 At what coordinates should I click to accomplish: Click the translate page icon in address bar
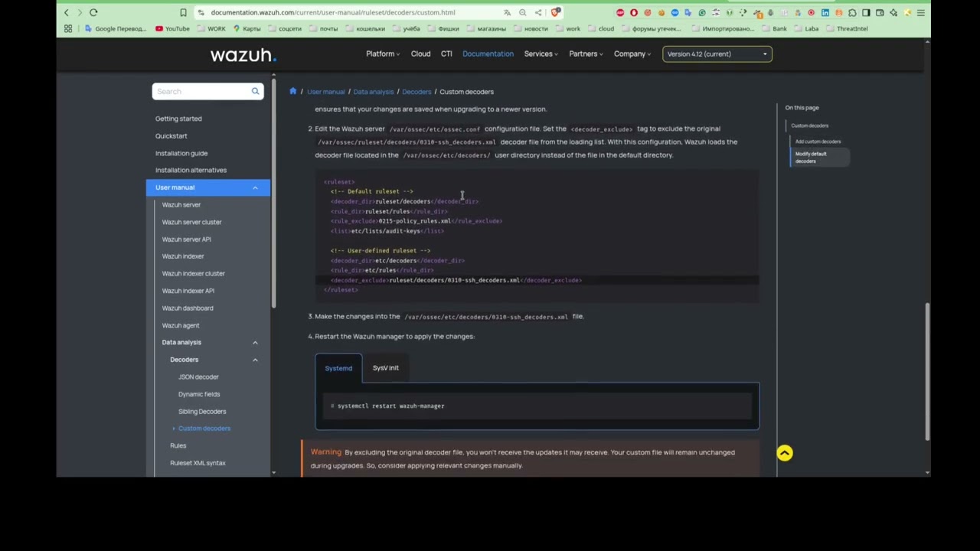[x=507, y=12]
